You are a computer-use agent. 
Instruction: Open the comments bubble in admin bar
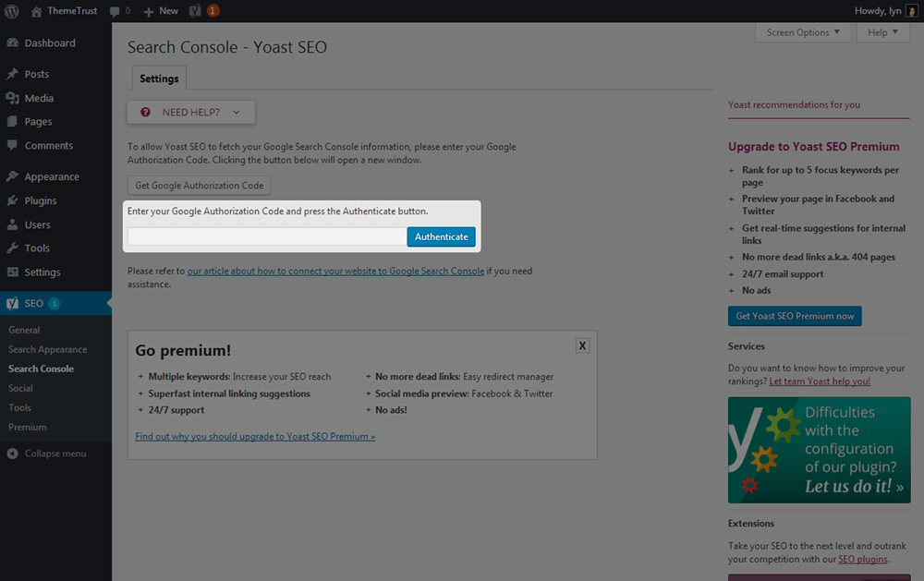119,10
